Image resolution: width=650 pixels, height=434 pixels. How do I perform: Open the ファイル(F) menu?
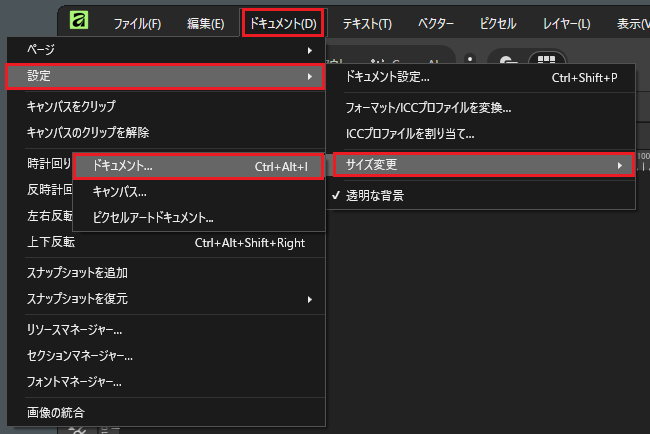(136, 23)
